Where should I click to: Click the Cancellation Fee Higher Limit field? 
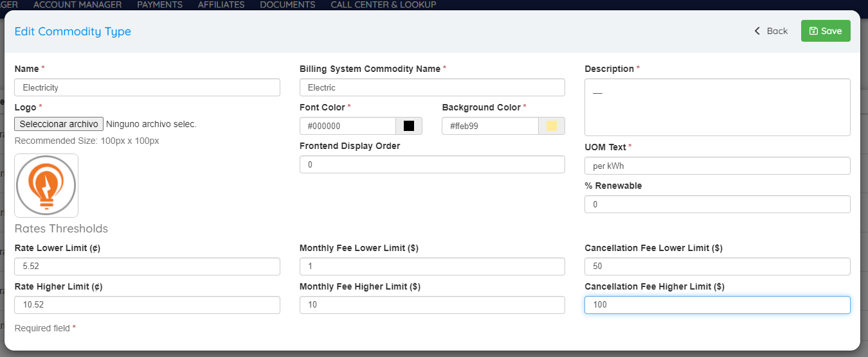(x=718, y=305)
